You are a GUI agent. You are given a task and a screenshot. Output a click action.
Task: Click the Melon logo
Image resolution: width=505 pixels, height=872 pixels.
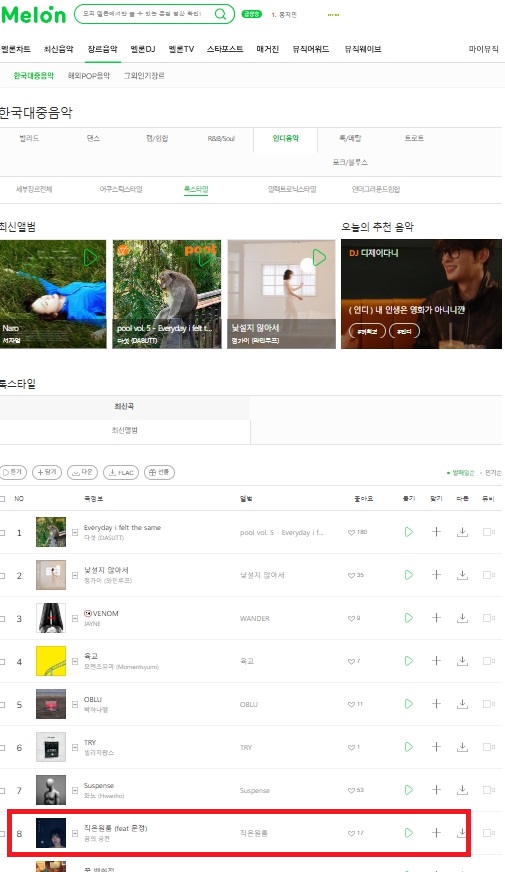(33, 14)
